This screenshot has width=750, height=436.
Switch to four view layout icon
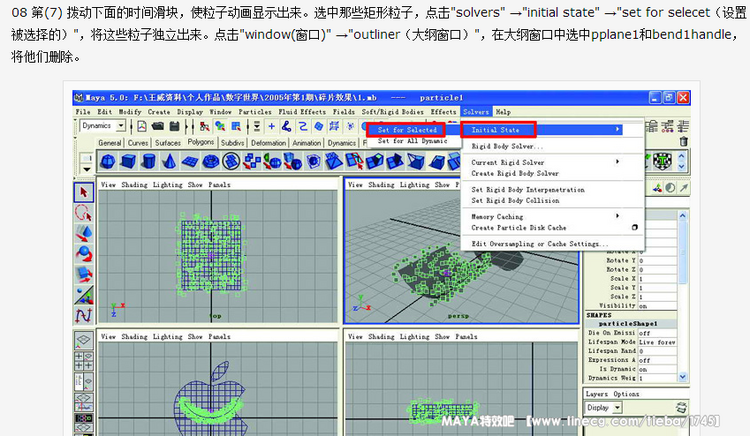click(84, 361)
